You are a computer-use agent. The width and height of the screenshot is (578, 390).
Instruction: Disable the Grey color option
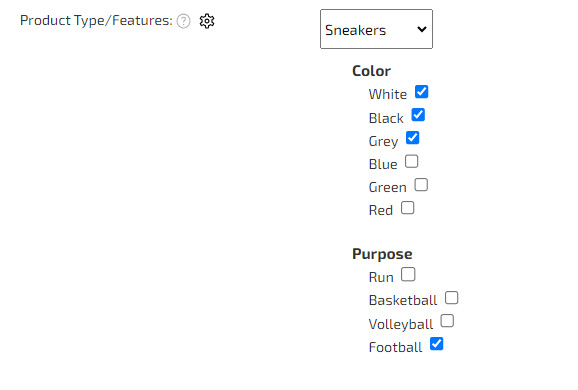(412, 138)
